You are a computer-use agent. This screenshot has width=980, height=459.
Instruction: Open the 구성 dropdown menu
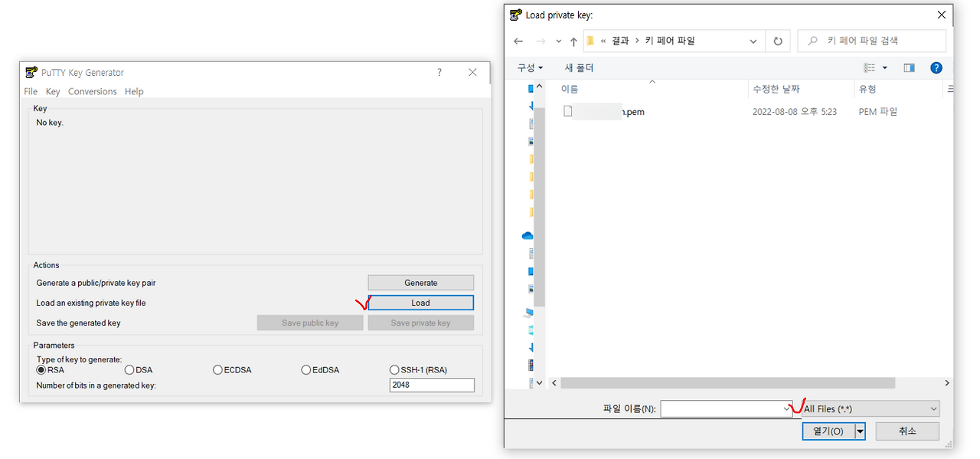(530, 67)
